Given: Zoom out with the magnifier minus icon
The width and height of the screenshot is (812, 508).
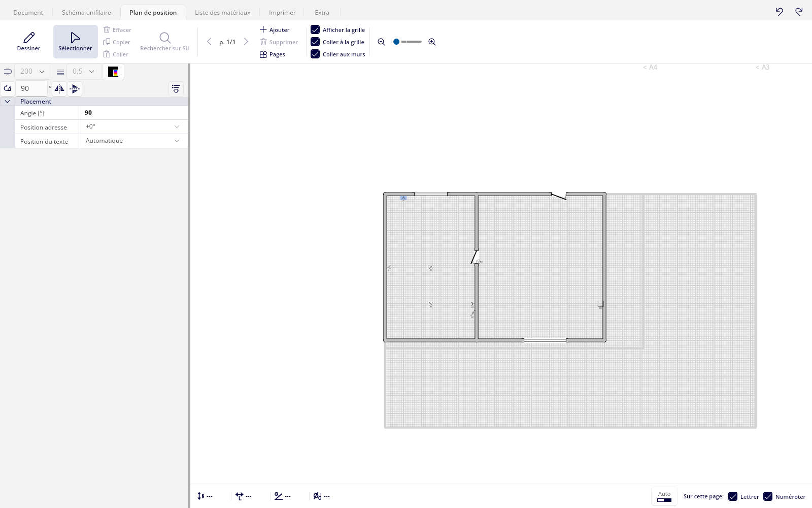Looking at the screenshot, I should pyautogui.click(x=381, y=42).
